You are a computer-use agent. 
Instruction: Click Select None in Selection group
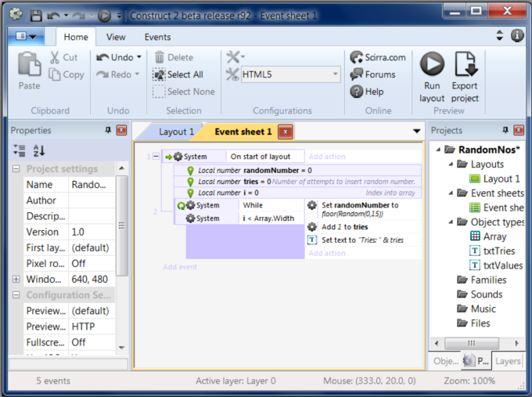point(184,92)
